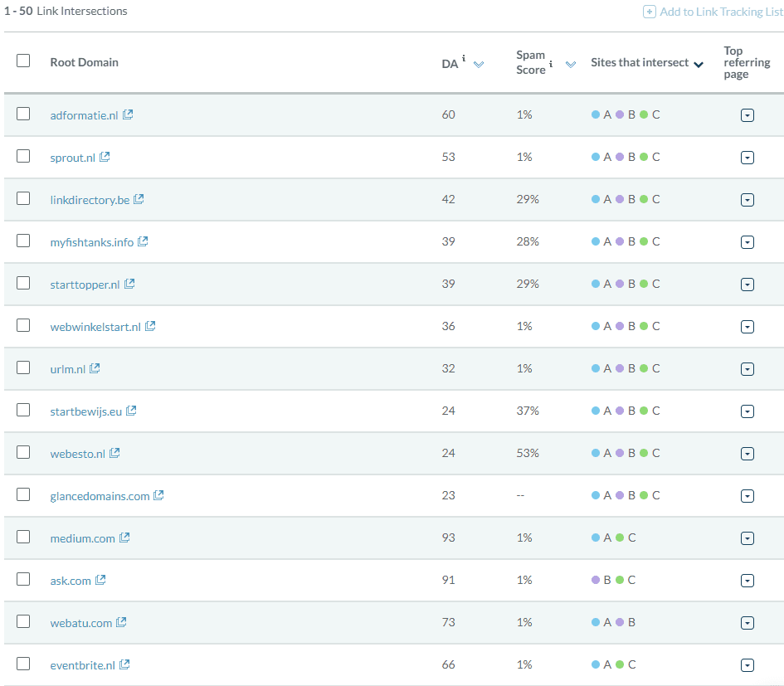Click the Root Domain column header
This screenshot has width=784, height=686.
[84, 62]
